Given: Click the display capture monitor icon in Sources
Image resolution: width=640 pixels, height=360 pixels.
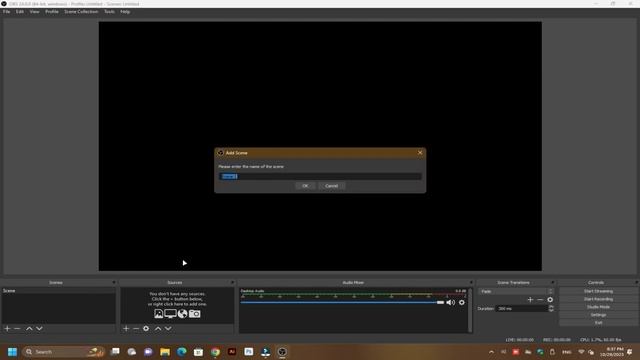Looking at the screenshot, I should 171,313.
